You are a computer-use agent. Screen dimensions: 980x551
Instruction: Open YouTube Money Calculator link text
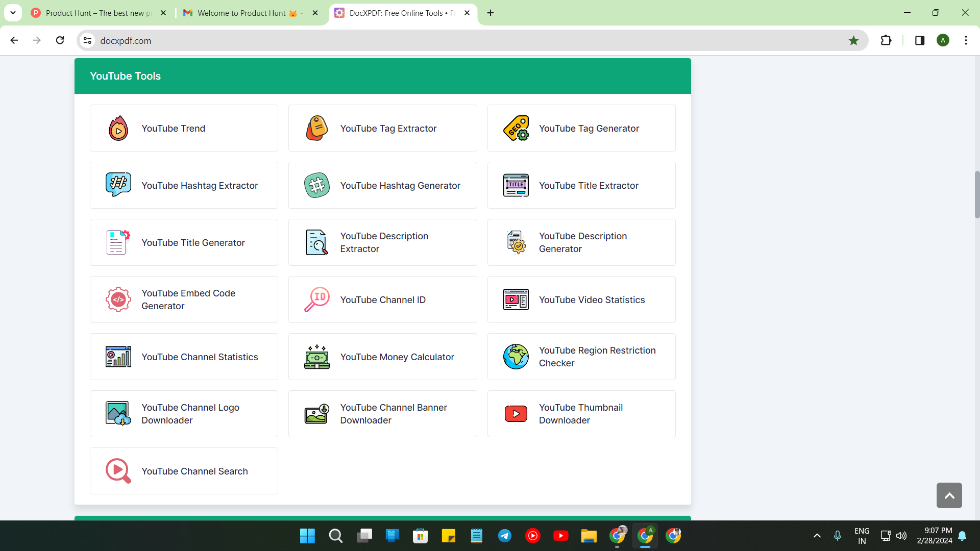397,357
